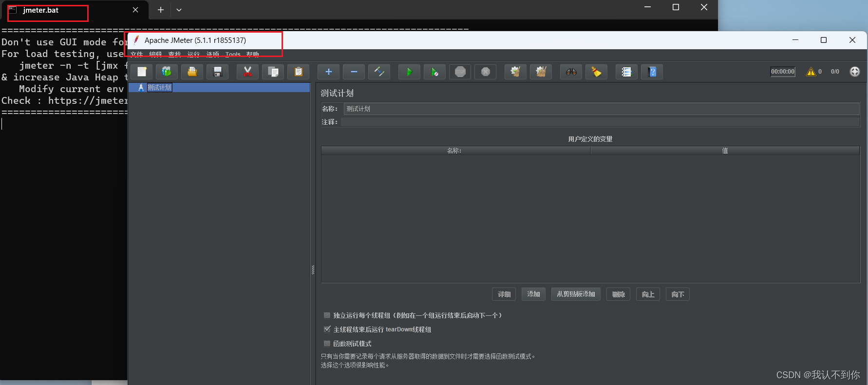Click the 注释 comment field

tap(600, 122)
